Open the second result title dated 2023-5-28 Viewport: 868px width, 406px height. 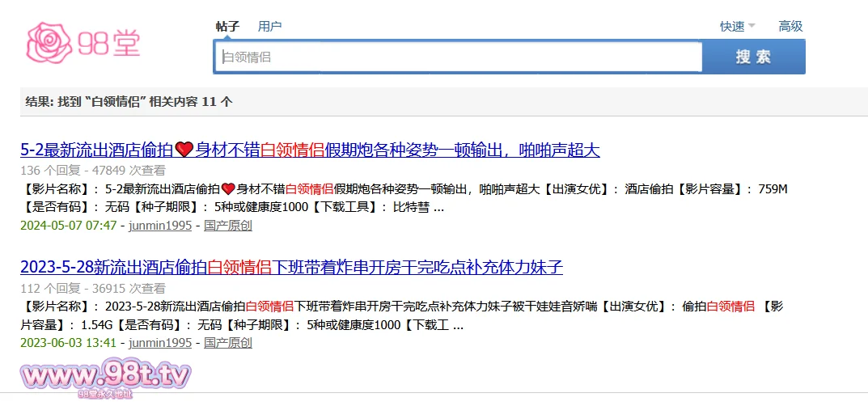(x=291, y=267)
